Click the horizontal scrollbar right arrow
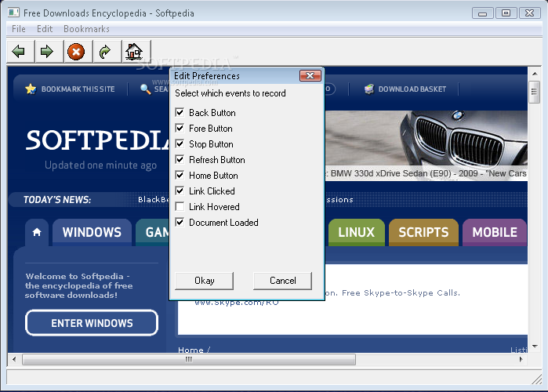548x392 pixels. [521, 359]
